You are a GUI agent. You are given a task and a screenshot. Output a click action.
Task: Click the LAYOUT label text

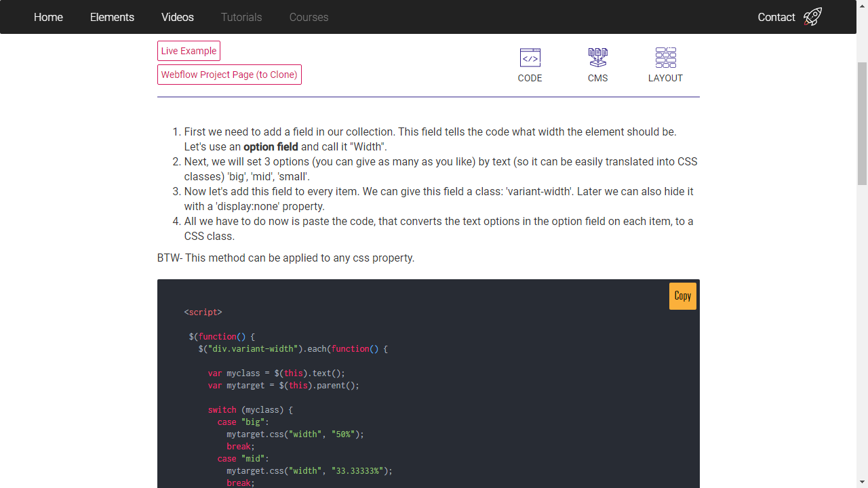click(x=666, y=78)
